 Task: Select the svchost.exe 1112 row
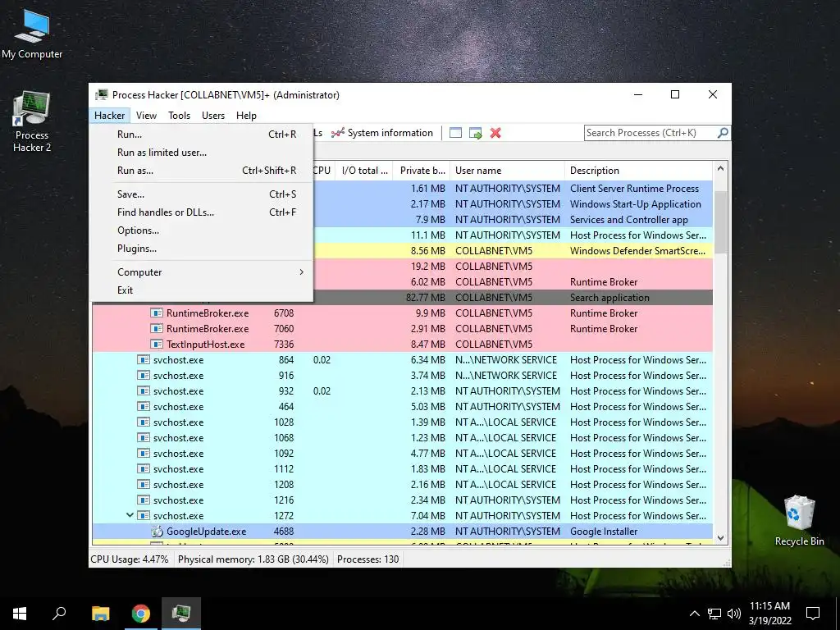(x=402, y=468)
